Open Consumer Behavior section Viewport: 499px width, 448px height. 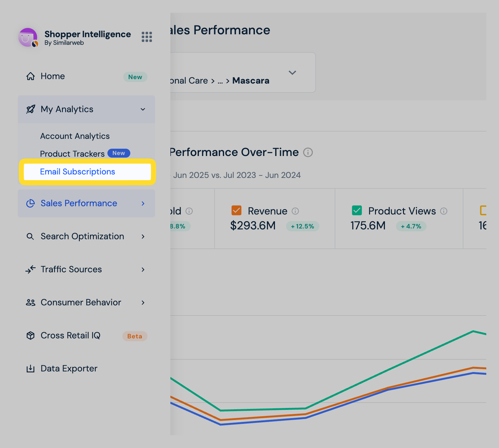86,302
